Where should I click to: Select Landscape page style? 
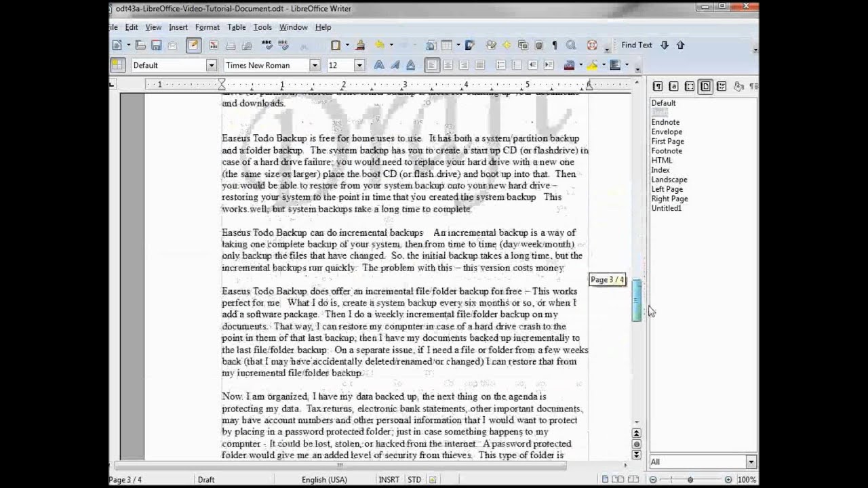[669, 180]
